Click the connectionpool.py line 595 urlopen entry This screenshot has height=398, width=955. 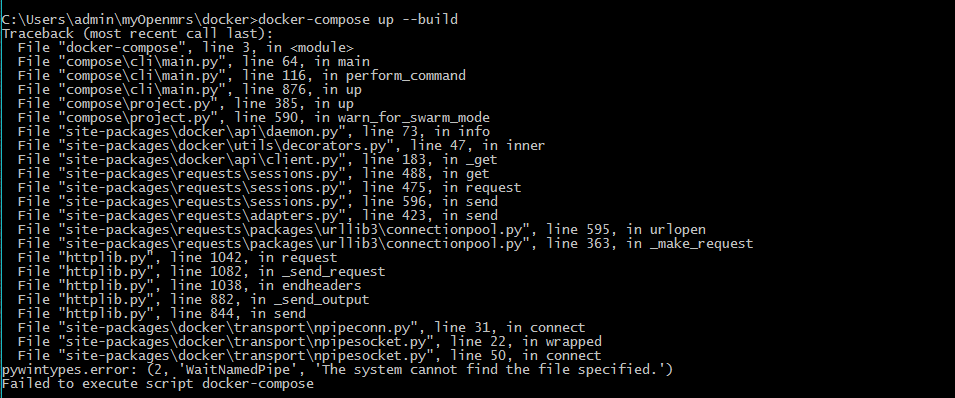pyautogui.click(x=362, y=230)
